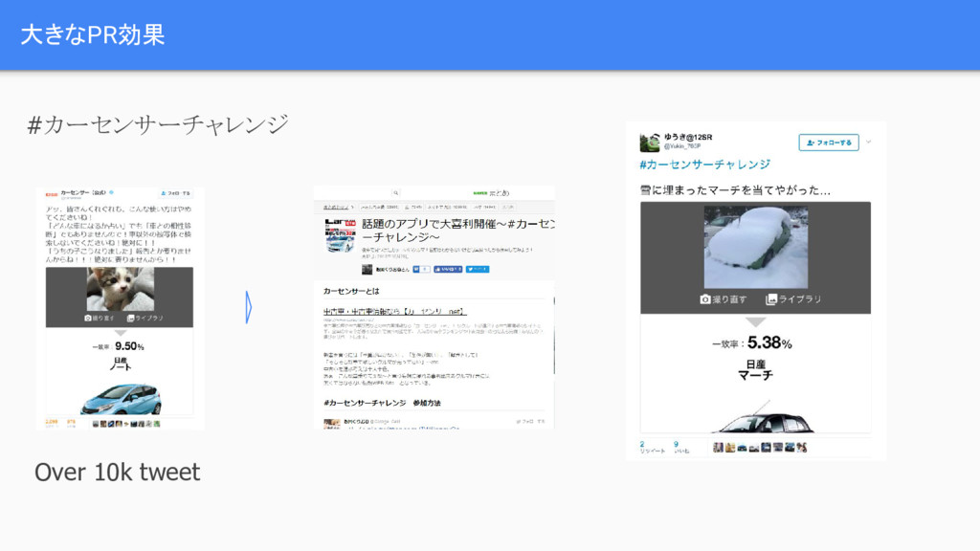The image size is (980, 551).
Task: Click the slide heading #カーセンサーチャレンジ
Action: click(x=158, y=124)
